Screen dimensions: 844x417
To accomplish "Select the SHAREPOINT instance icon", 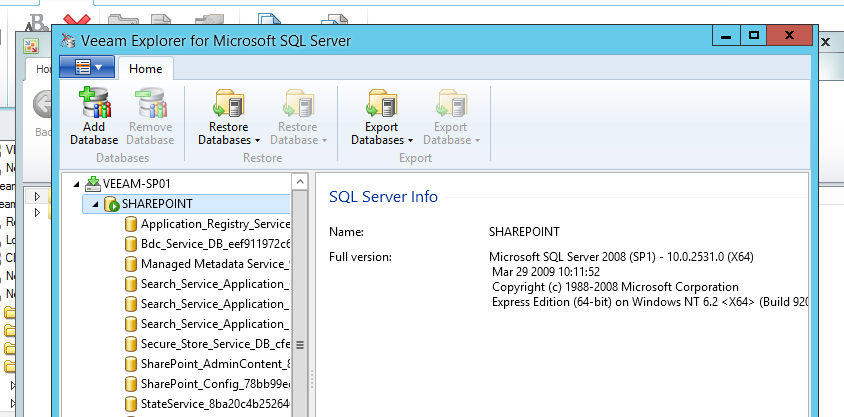I will [111, 204].
